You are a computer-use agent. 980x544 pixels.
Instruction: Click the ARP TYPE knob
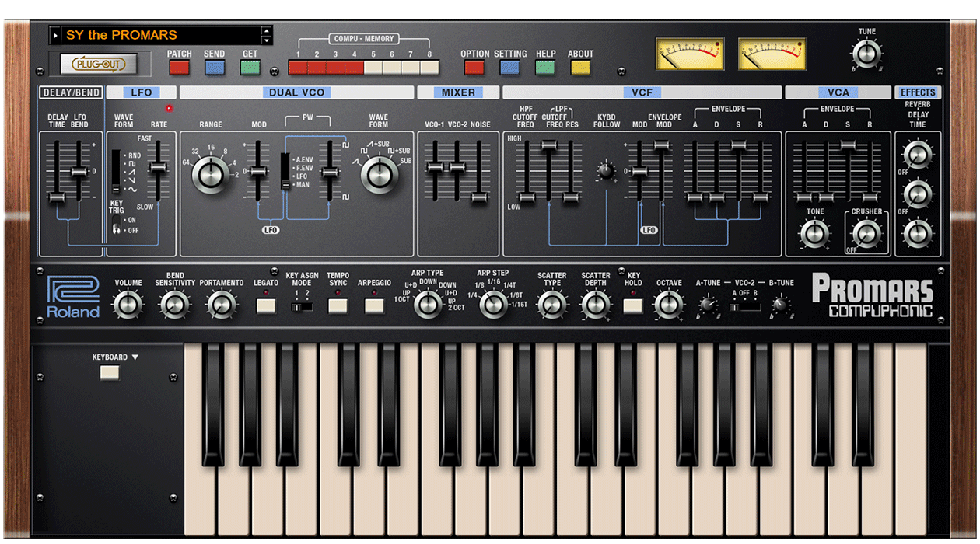pos(428,305)
